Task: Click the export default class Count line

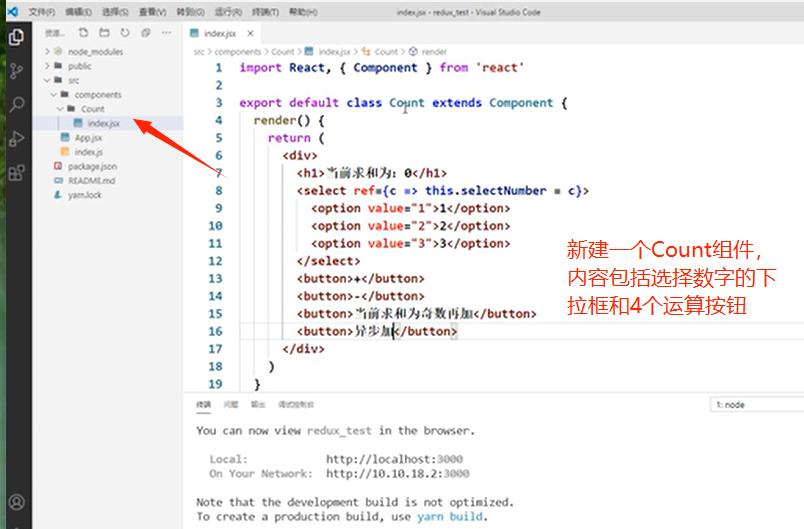Action: 404,103
